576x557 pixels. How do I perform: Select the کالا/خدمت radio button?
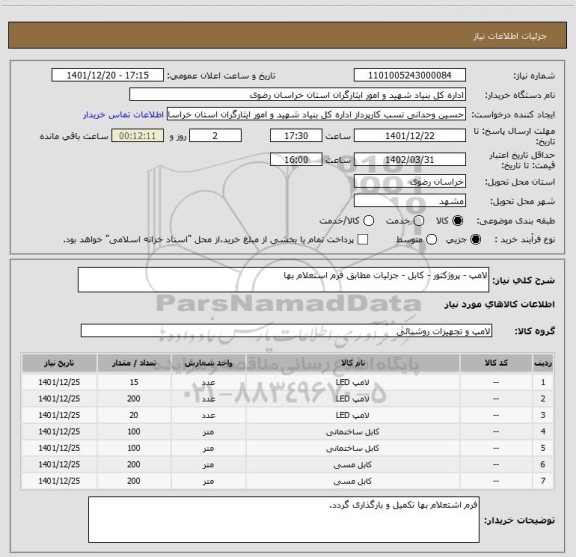[368, 221]
